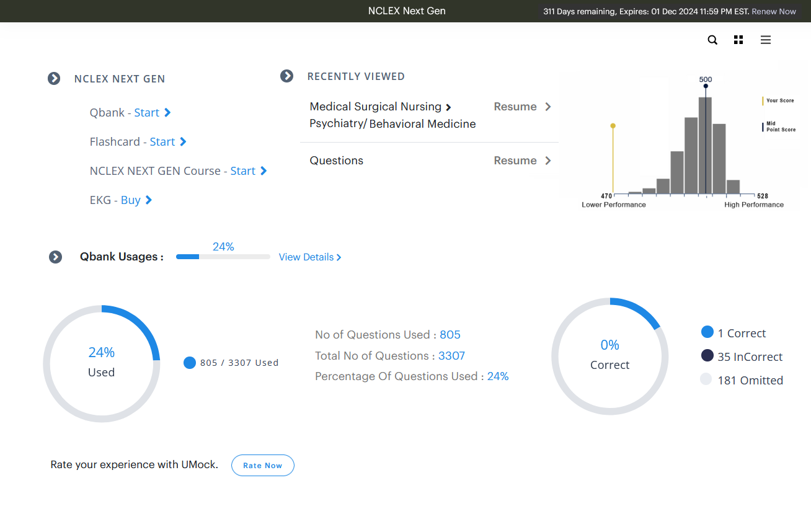Click 'No of Questions Used' value 805

450,335
